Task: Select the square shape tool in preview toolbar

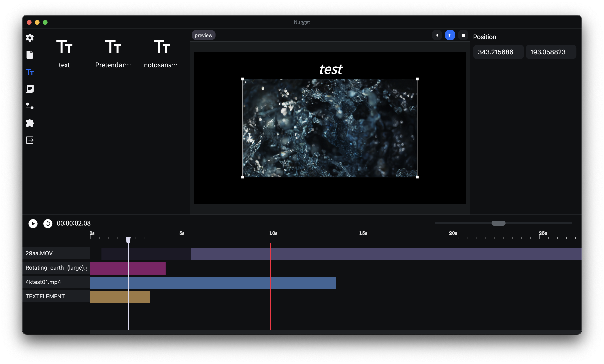Action: (x=463, y=35)
